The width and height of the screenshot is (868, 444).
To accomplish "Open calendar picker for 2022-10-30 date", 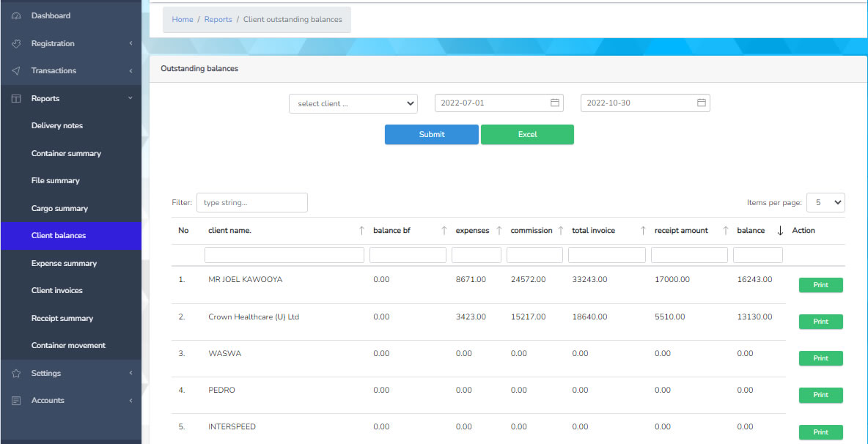I will 701,103.
